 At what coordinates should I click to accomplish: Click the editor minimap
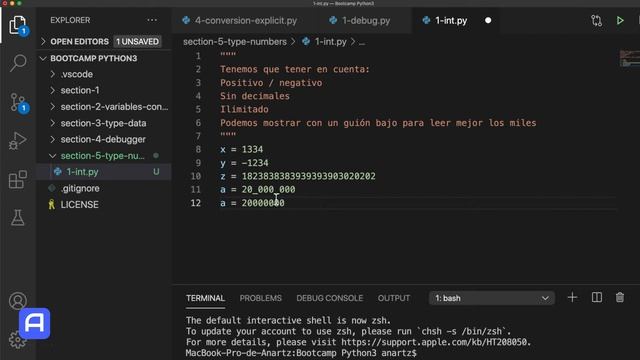pyautogui.click(x=629, y=58)
